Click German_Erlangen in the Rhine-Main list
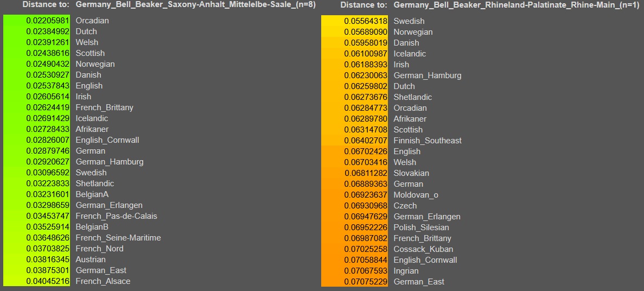The image size is (644, 291). point(427,217)
